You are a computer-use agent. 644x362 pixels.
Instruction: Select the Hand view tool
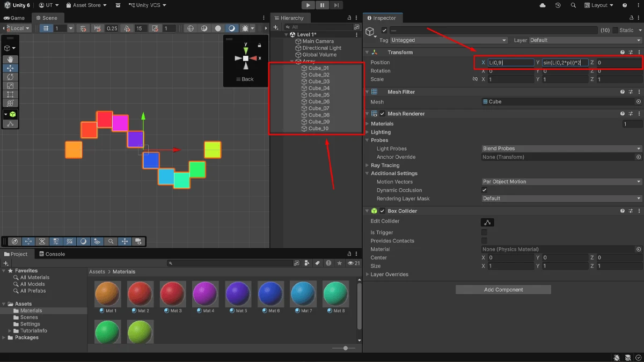coord(10,60)
